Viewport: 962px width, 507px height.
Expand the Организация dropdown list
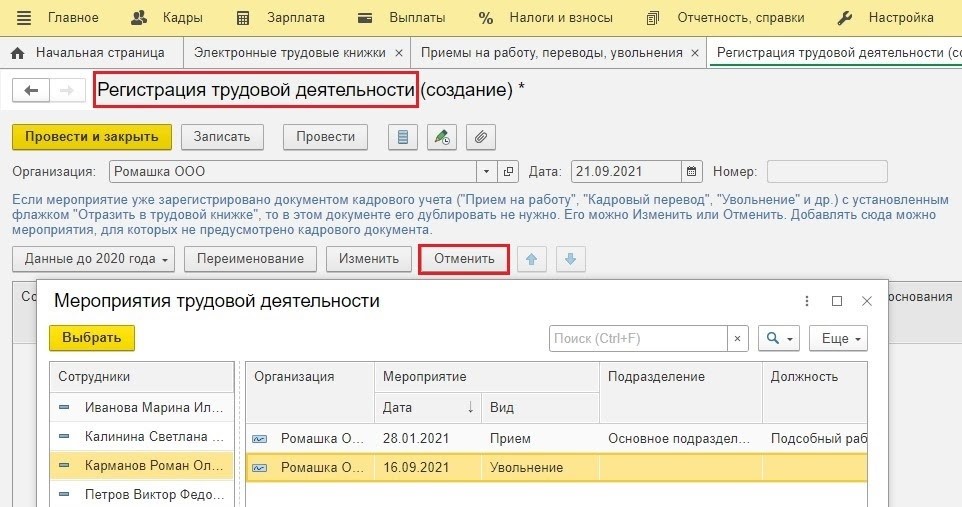(486, 171)
